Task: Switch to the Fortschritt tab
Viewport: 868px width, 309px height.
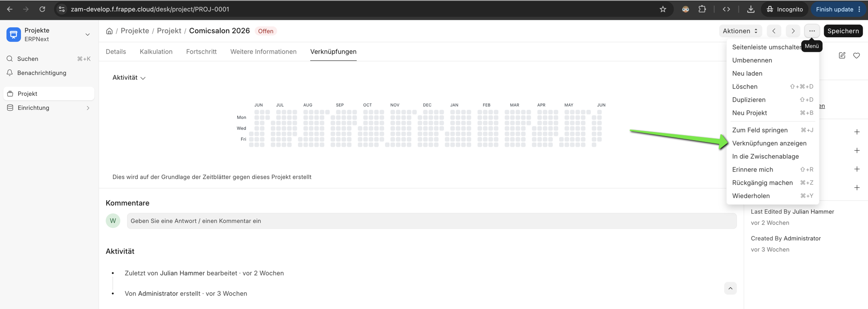Action: 201,52
